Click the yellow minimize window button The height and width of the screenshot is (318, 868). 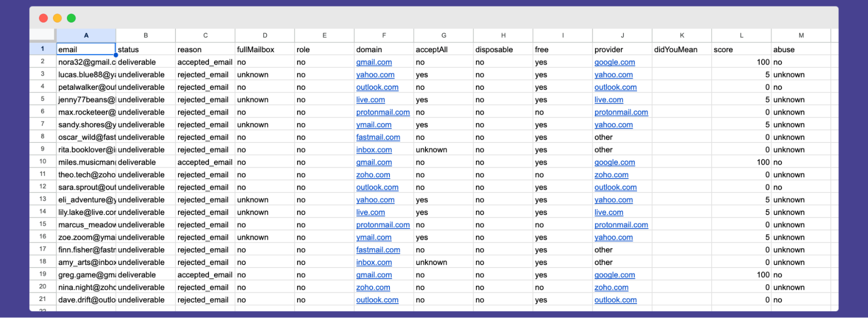click(57, 18)
